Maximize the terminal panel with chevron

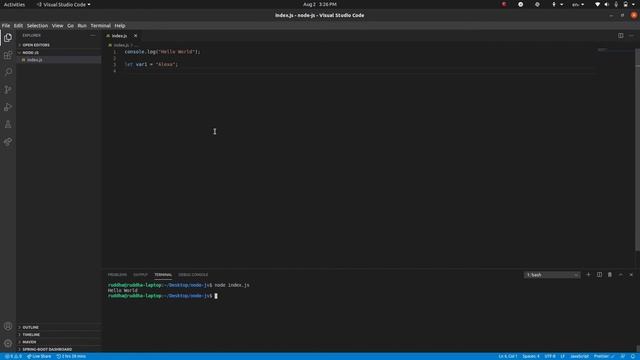(620, 275)
